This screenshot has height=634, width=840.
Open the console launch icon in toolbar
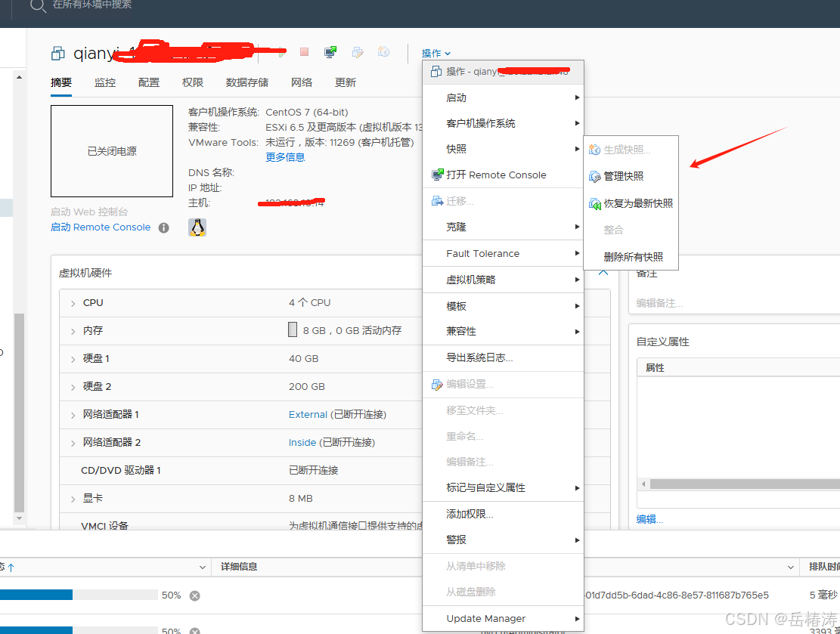[x=330, y=52]
